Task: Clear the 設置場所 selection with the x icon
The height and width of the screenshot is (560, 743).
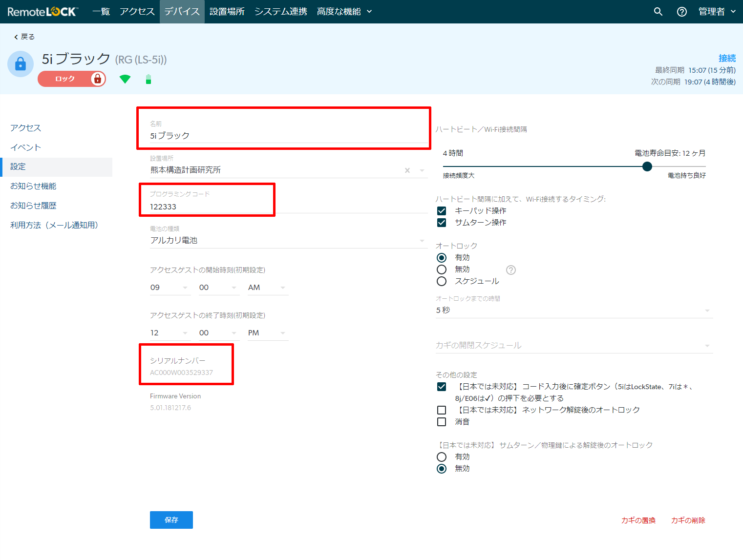Action: (x=407, y=170)
